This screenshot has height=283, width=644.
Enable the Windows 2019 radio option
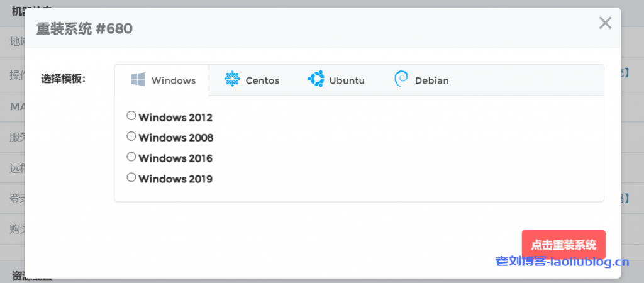[x=131, y=177]
